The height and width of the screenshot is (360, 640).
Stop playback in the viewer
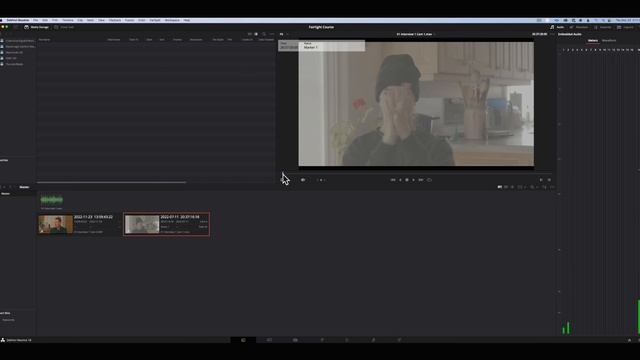click(407, 180)
